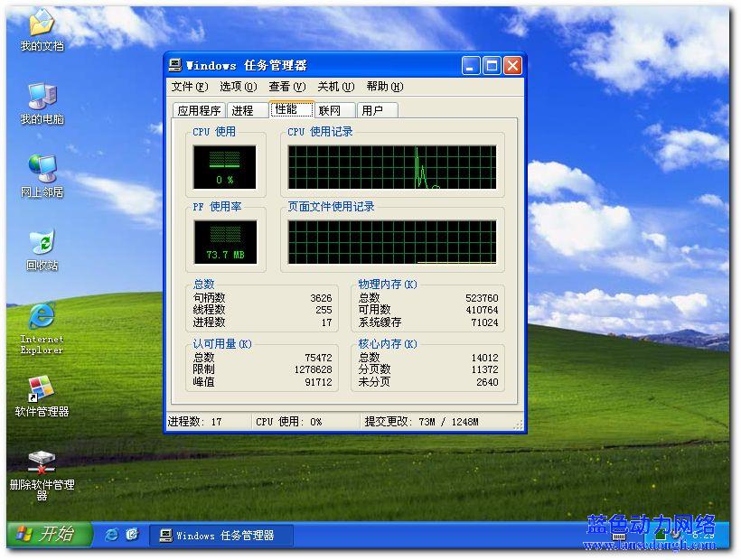Select the 回收站 recycle bin icon
Screen dimensions: 741x560
tap(42, 250)
